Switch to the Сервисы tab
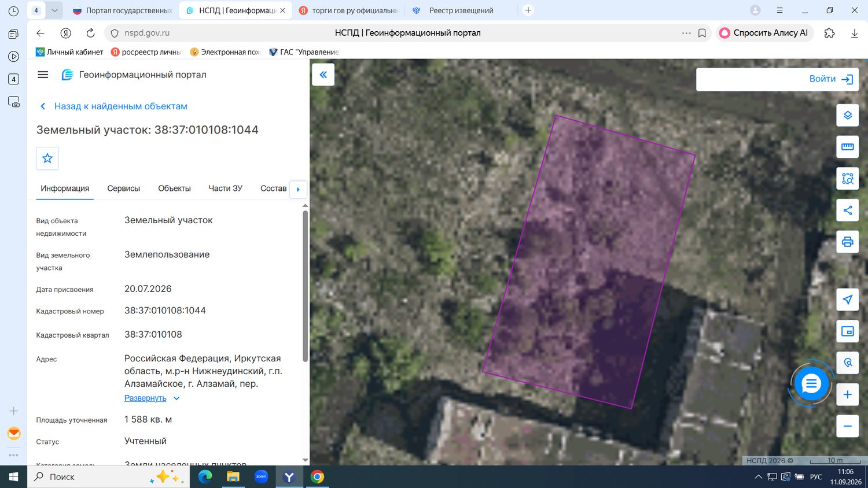 point(124,188)
